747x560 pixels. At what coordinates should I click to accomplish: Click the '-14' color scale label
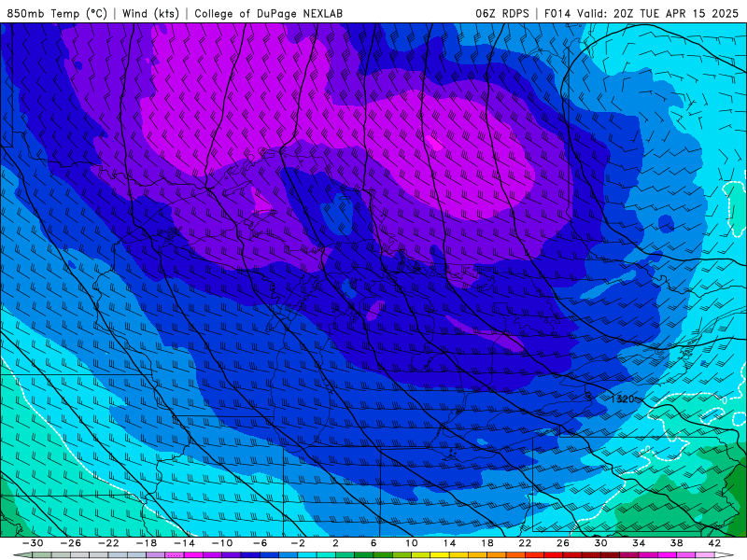(x=184, y=543)
